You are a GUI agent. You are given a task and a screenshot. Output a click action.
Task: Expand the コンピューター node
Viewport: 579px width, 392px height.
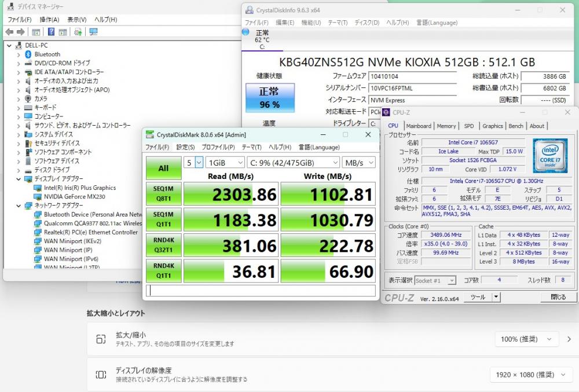[x=19, y=116]
